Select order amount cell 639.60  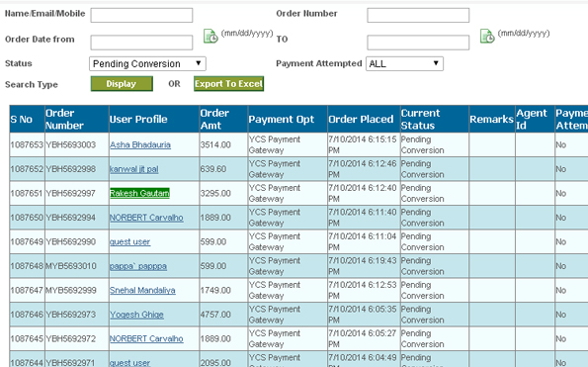click(x=223, y=169)
